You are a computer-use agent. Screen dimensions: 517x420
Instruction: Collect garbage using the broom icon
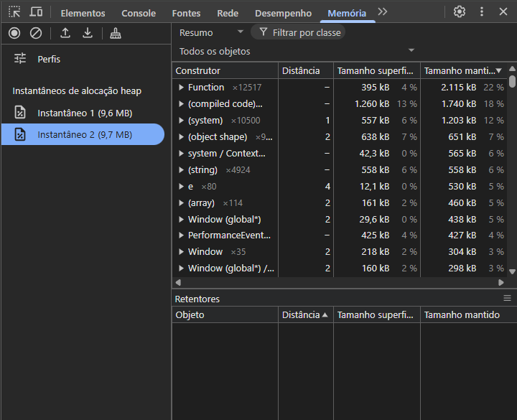[115, 33]
